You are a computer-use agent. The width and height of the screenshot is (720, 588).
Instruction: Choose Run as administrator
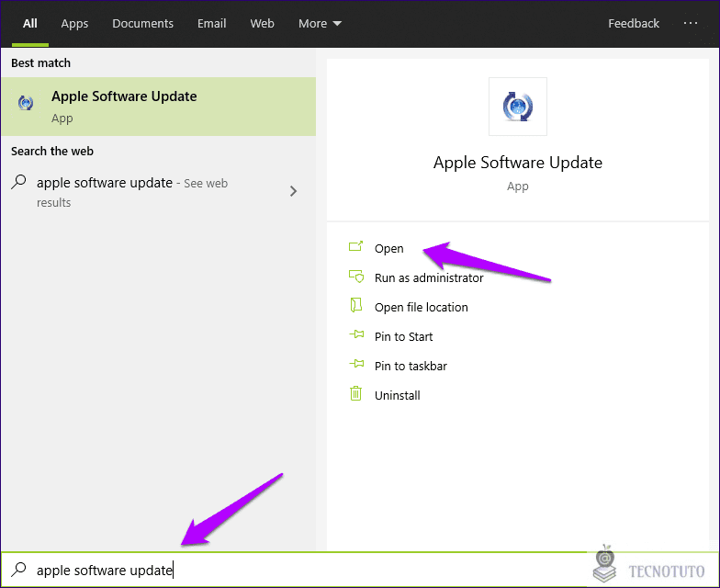[429, 277]
